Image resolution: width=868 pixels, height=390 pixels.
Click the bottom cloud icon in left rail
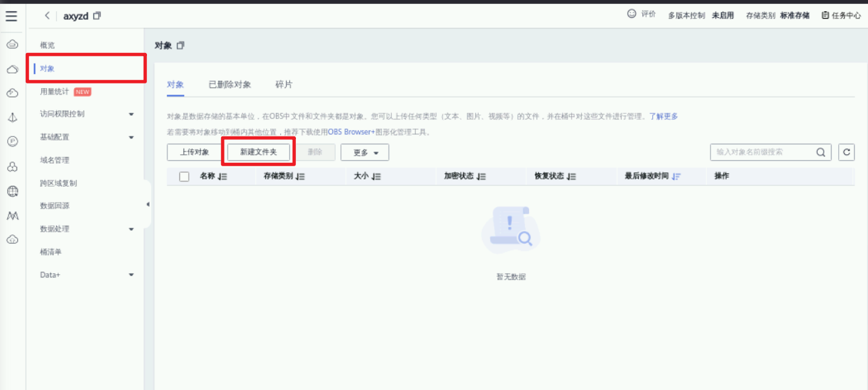tap(12, 240)
